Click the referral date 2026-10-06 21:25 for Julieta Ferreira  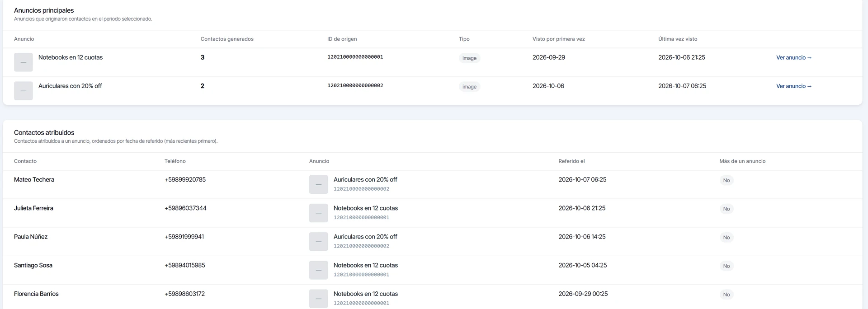tap(582, 208)
